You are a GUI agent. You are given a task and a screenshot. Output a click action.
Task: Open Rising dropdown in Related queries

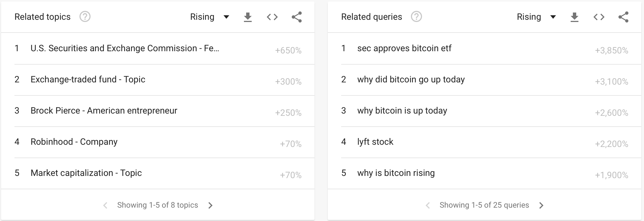coord(536,17)
